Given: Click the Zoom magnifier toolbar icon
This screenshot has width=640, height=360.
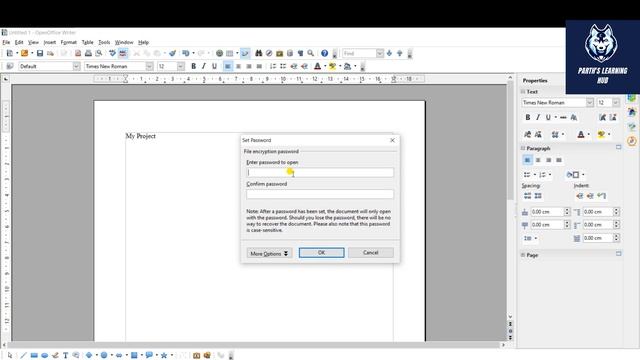Looking at the screenshot, I should (x=311, y=53).
